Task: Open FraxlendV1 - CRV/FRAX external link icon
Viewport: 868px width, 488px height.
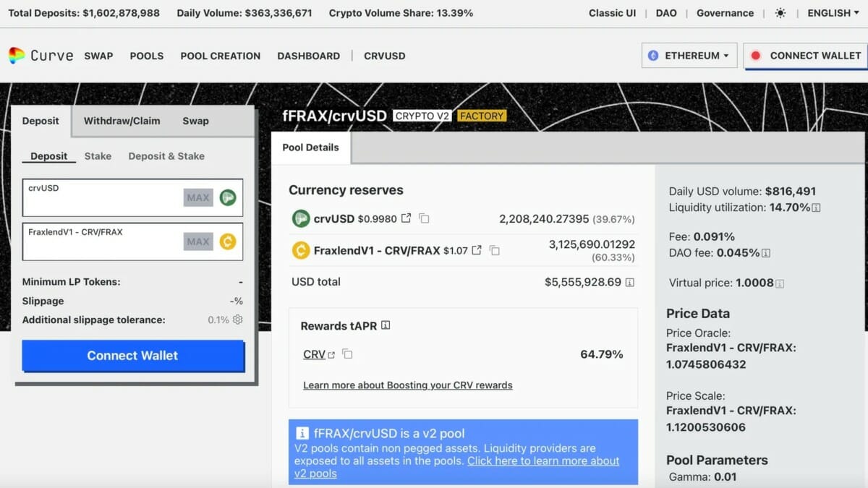Action: [x=477, y=251]
